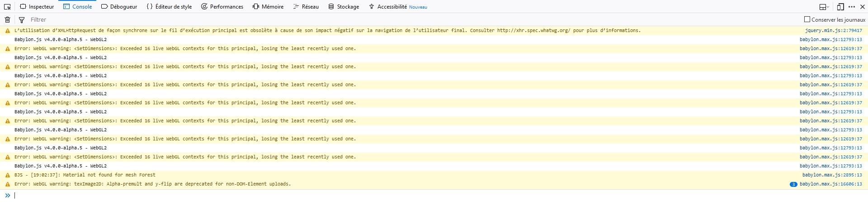868x209 pixels.
Task: Open the jquery.min.js:2:79417 source link
Action: tap(834, 31)
